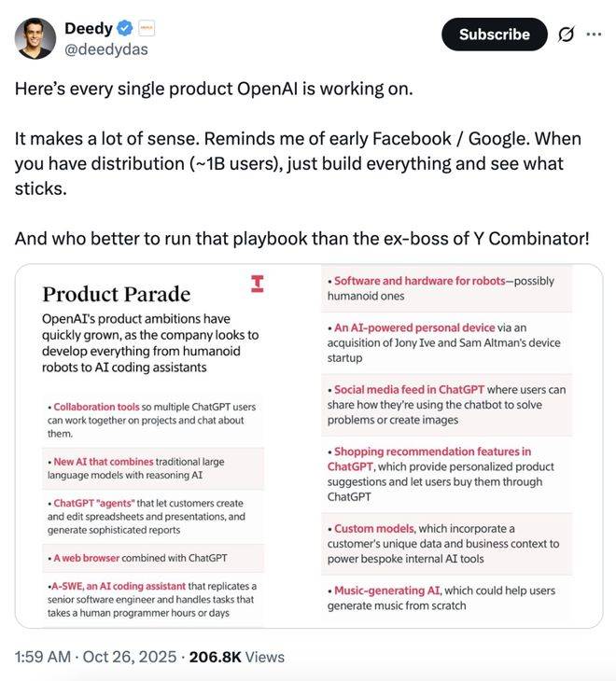Viewport: 616px width, 681px height.
Task: Click the affiliation badge beside the verified checkmark
Action: 147,29
